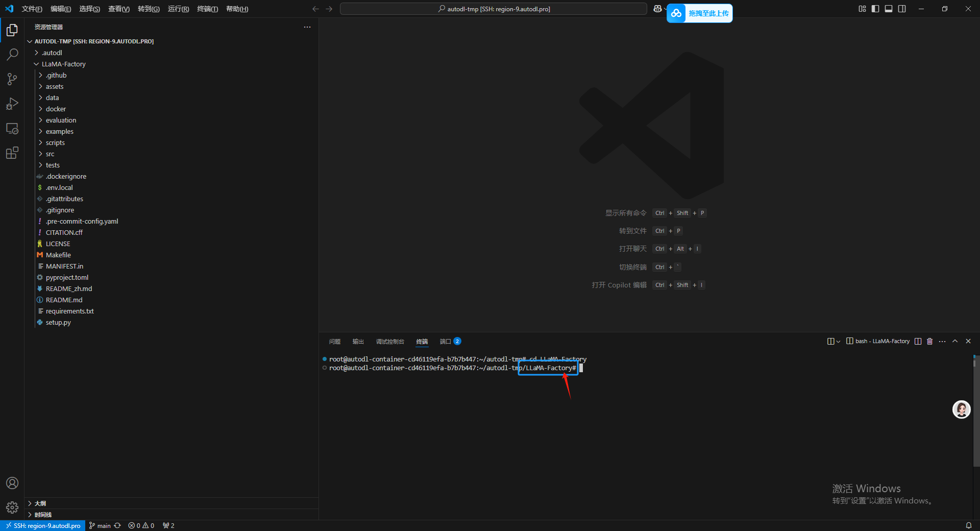
Task: Switch to the 端口 panel tab
Action: 450,342
